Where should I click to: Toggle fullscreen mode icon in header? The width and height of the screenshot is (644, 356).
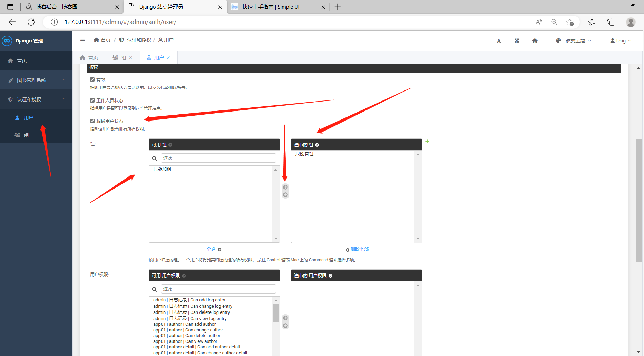517,41
